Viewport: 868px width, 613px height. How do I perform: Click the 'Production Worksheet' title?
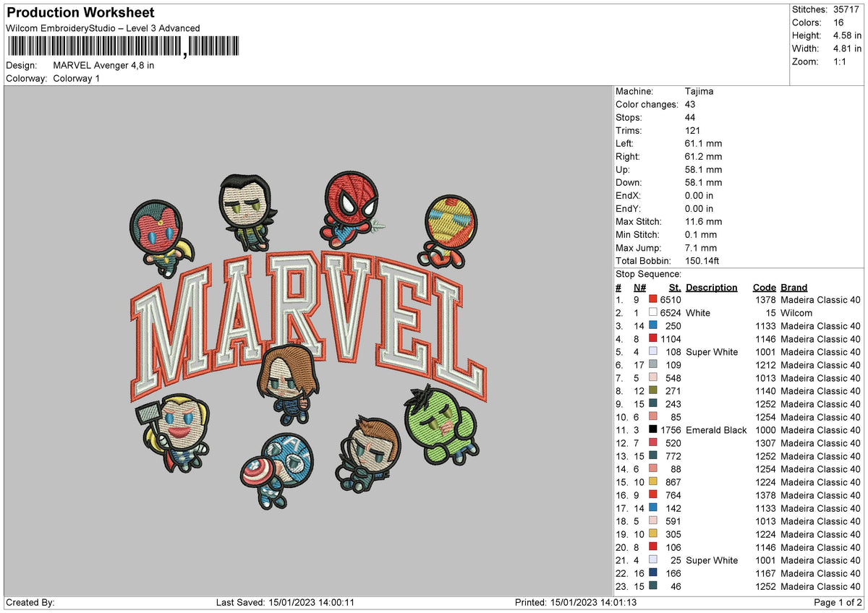coord(80,13)
